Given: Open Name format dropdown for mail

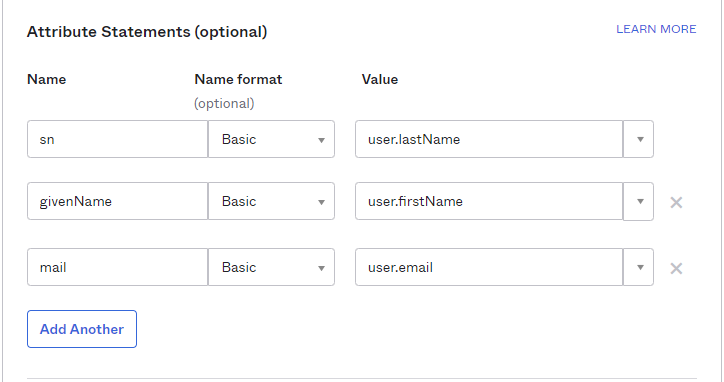Looking at the screenshot, I should pyautogui.click(x=272, y=267).
